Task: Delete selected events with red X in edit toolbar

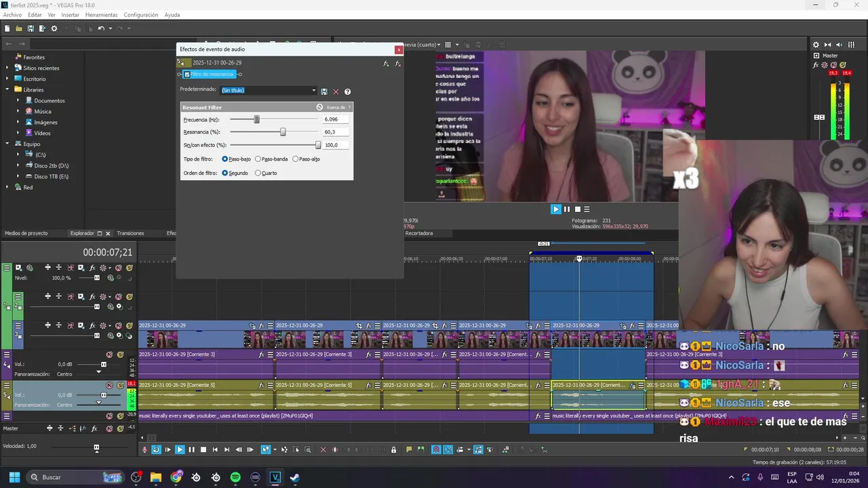Action: (x=323, y=449)
